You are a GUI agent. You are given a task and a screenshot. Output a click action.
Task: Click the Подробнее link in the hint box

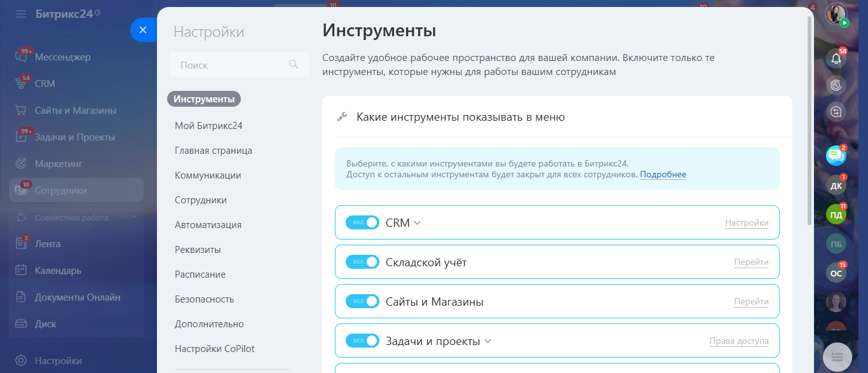click(663, 175)
